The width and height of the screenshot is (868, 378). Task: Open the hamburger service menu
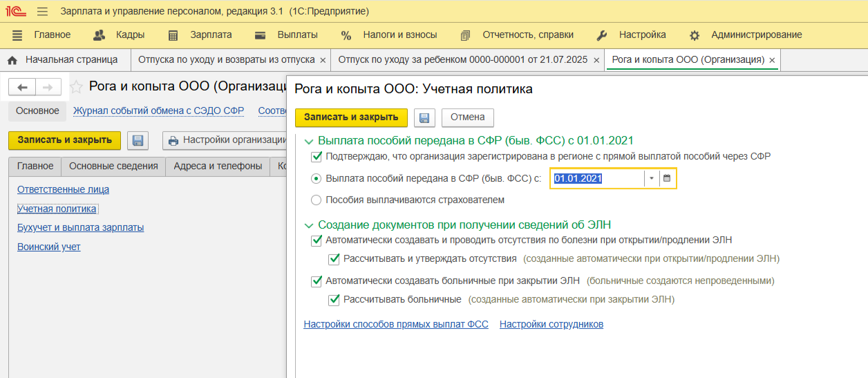pos(42,12)
